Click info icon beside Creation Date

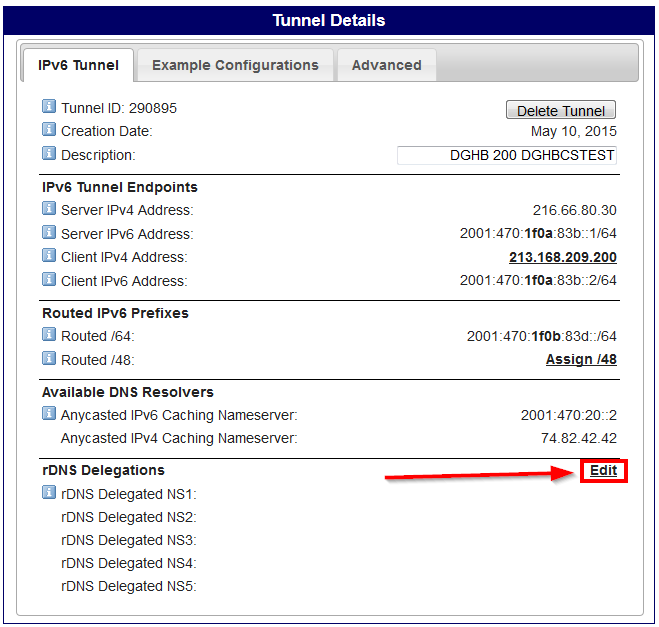point(49,130)
